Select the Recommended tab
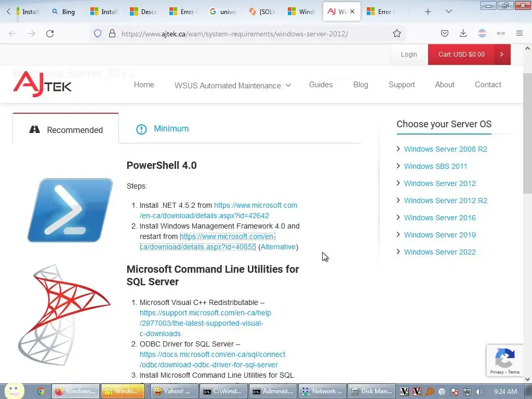The image size is (532, 399). 66,129
